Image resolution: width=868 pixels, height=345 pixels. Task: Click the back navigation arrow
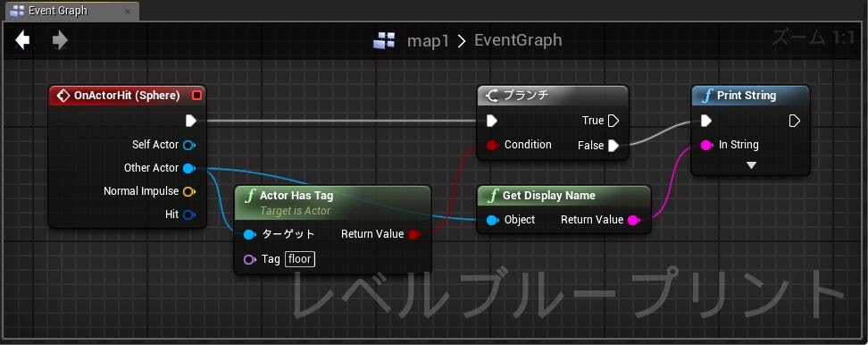[22, 40]
